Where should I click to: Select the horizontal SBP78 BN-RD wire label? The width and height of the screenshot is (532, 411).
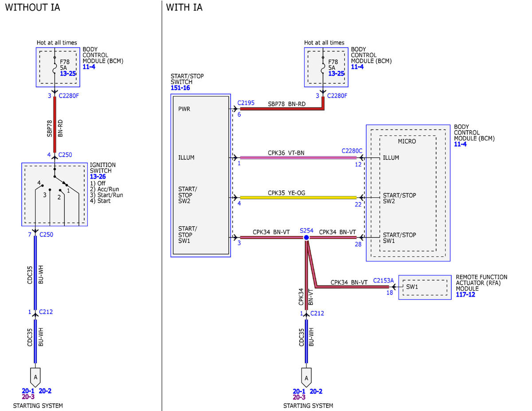(x=287, y=104)
